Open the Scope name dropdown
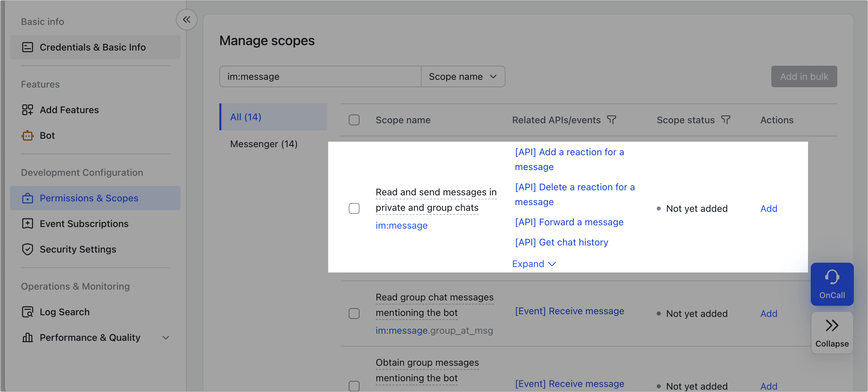Image resolution: width=868 pixels, height=392 pixels. click(x=463, y=76)
